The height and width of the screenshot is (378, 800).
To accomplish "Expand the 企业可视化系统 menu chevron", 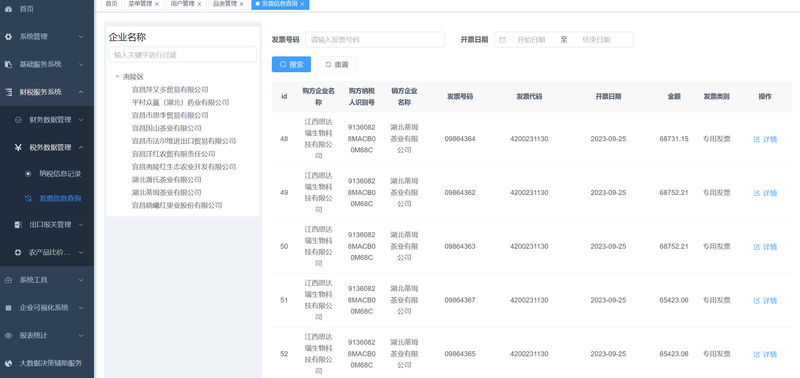I will click(81, 308).
